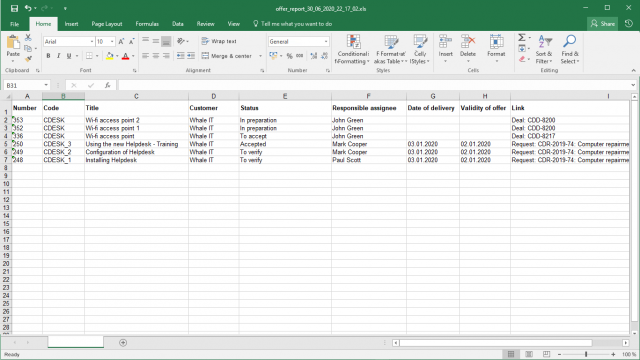
Task: Apply yellow fill color to cell
Action: tap(109, 56)
